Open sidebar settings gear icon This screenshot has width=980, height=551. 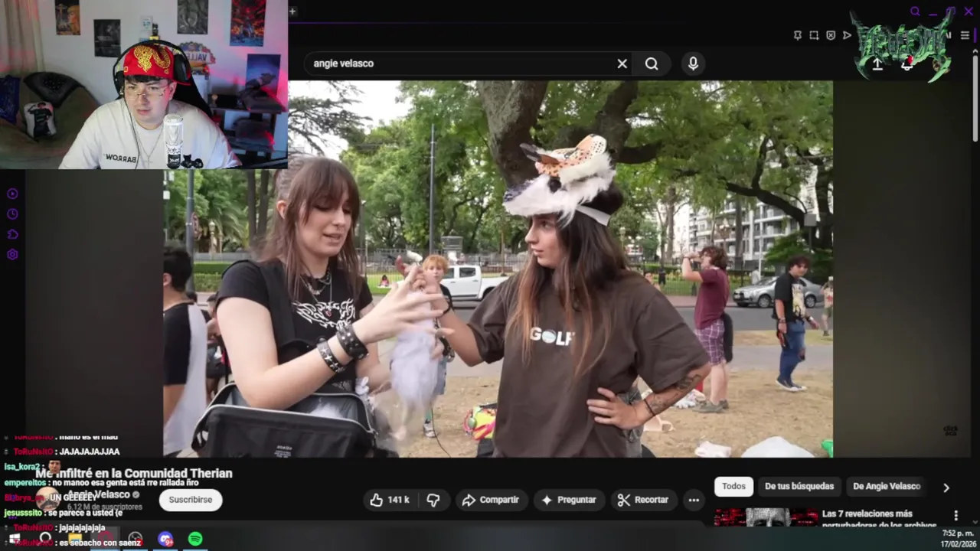pos(12,255)
